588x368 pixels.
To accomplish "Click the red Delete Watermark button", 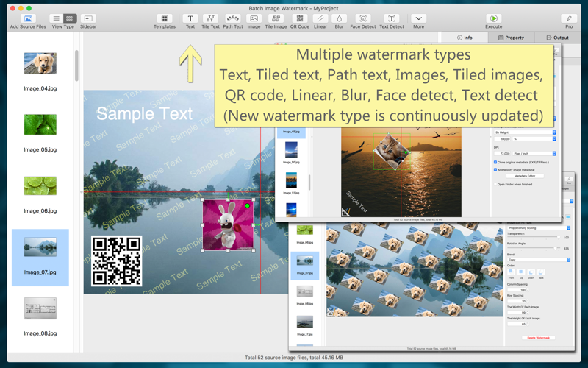I will point(538,338).
